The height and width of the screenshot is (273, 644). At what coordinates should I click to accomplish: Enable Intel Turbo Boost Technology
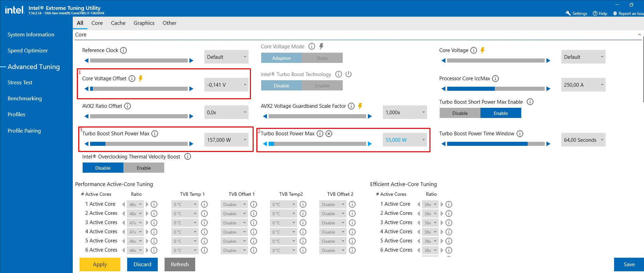click(322, 86)
